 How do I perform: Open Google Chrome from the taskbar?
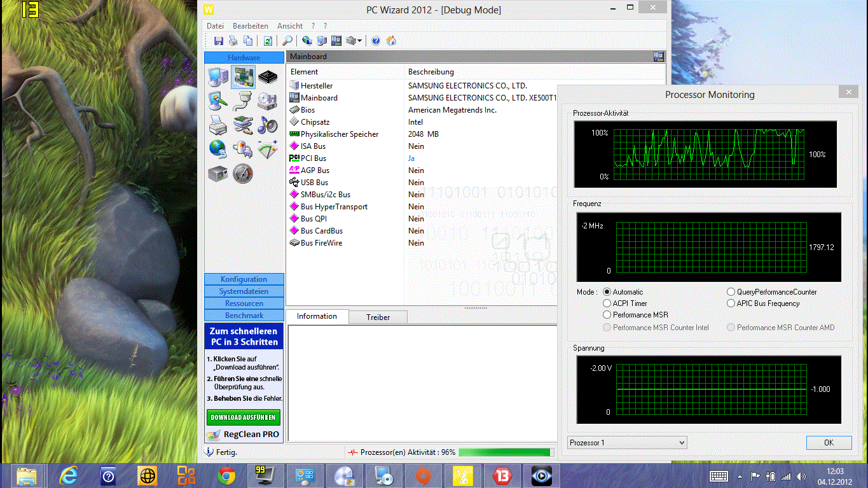pos(226,475)
